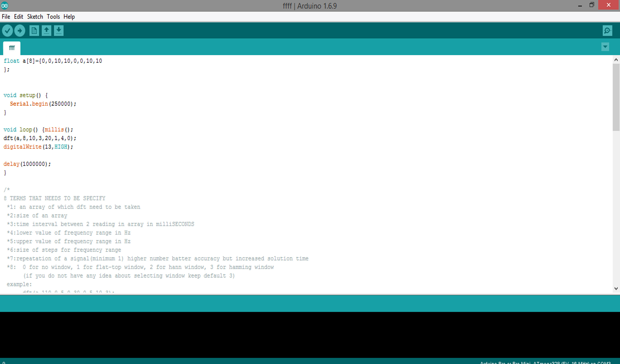The width and height of the screenshot is (620, 364).
Task: Open an existing sketch
Action: pyautogui.click(x=46, y=30)
